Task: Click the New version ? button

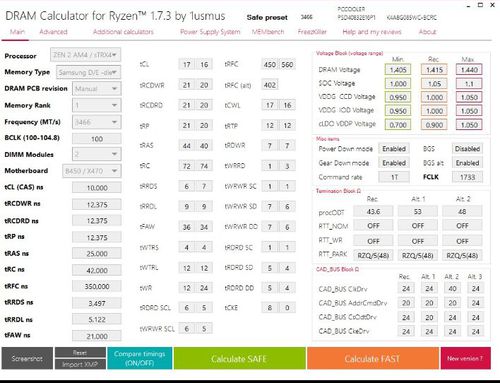Action: 465,358
